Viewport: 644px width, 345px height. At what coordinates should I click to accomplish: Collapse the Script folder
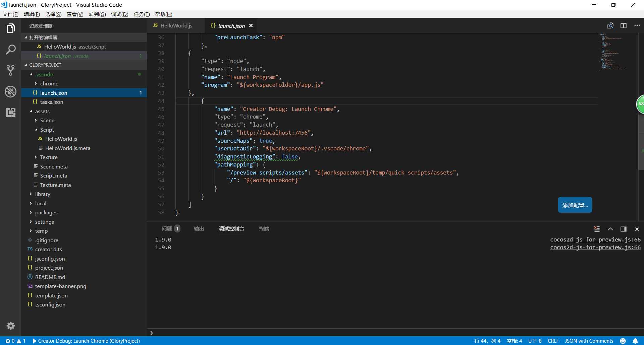coord(84,130)
